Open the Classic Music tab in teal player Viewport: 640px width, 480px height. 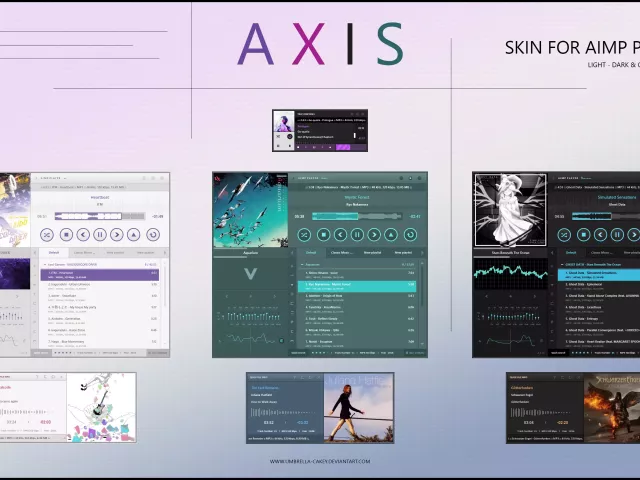(342, 253)
